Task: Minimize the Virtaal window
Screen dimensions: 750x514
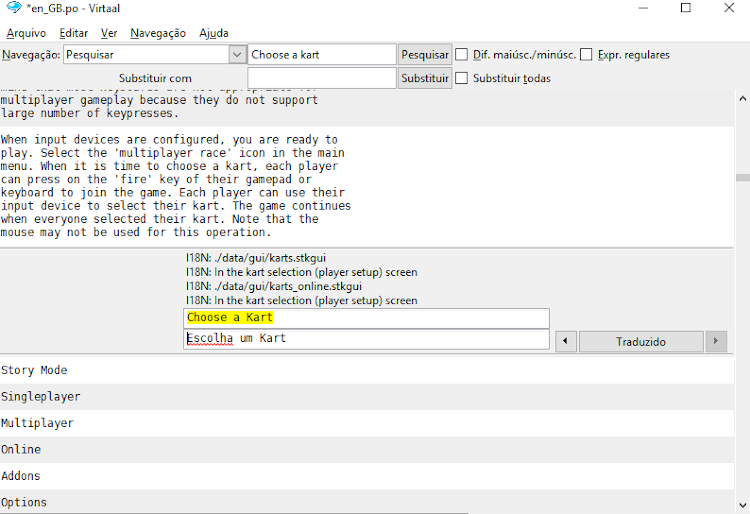Action: click(639, 8)
